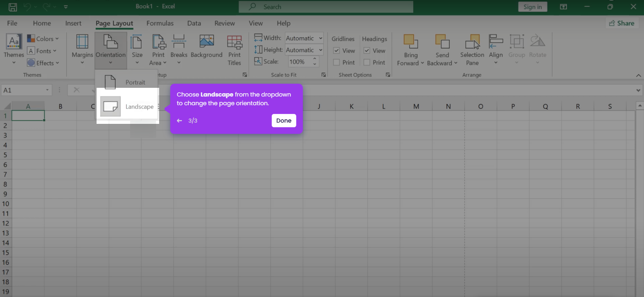
Task: Click the Save icon in title bar
Action: [x=13, y=7]
